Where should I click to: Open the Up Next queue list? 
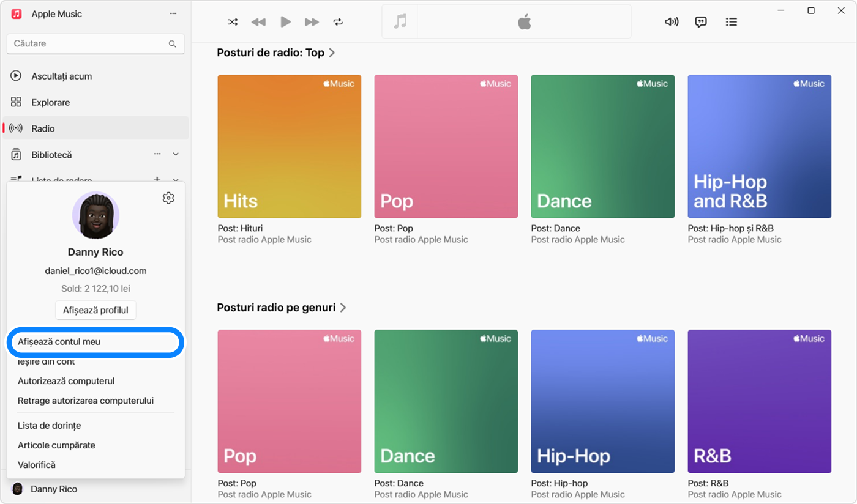coord(731,22)
